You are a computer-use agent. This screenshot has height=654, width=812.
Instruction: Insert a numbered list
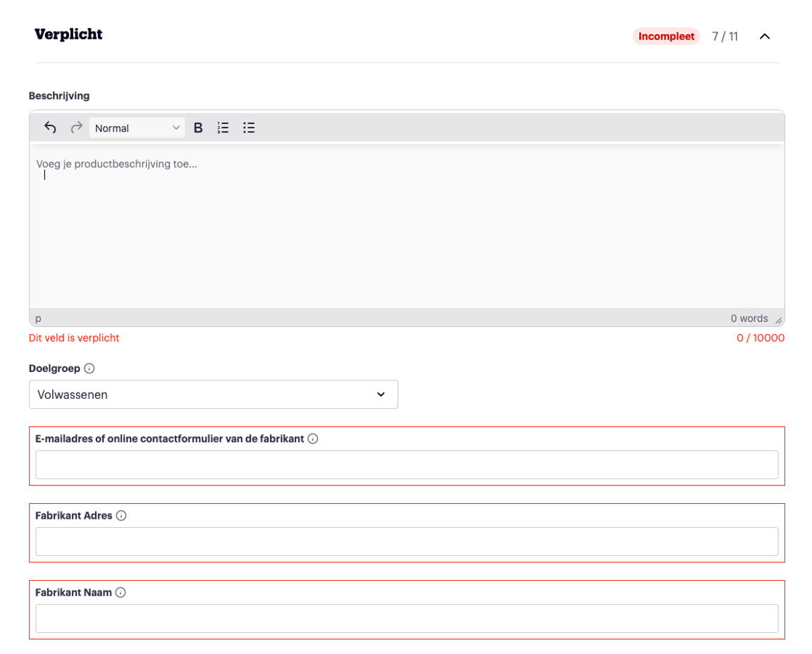click(223, 128)
